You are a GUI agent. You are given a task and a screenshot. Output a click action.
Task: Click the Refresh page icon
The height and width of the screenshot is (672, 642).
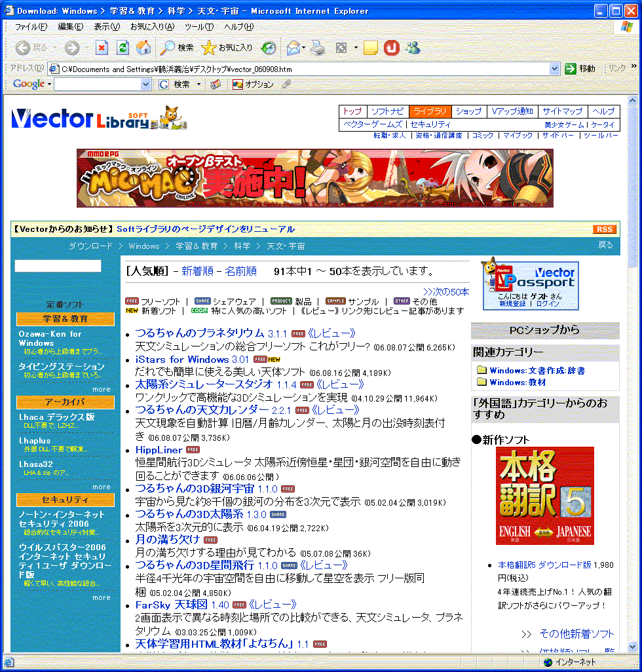tap(123, 48)
